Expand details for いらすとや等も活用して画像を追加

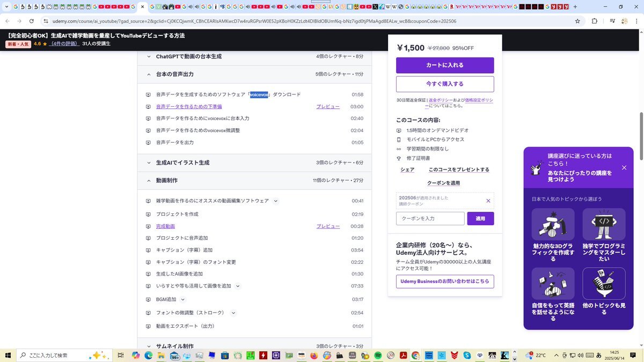pos(238,286)
